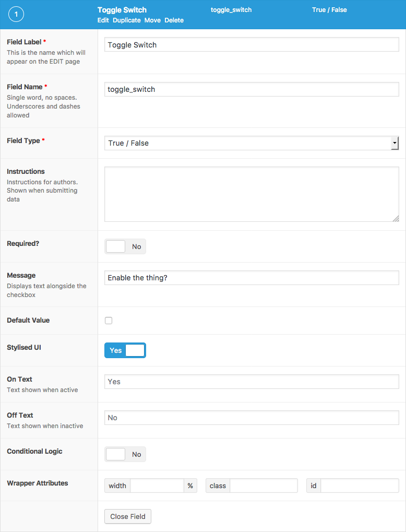Delete the Toggle Switch field
This screenshot has width=406, height=532.
pos(174,20)
